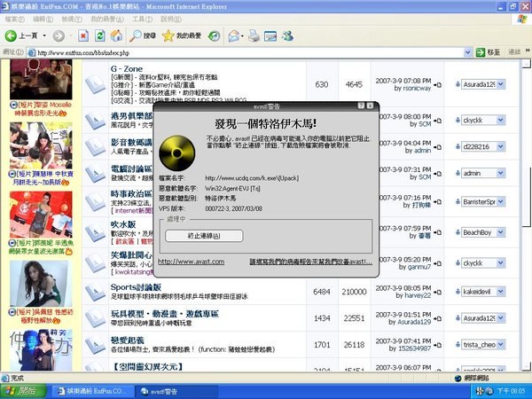
Task: Click the virus report link in avast dialog
Action: 311,262
